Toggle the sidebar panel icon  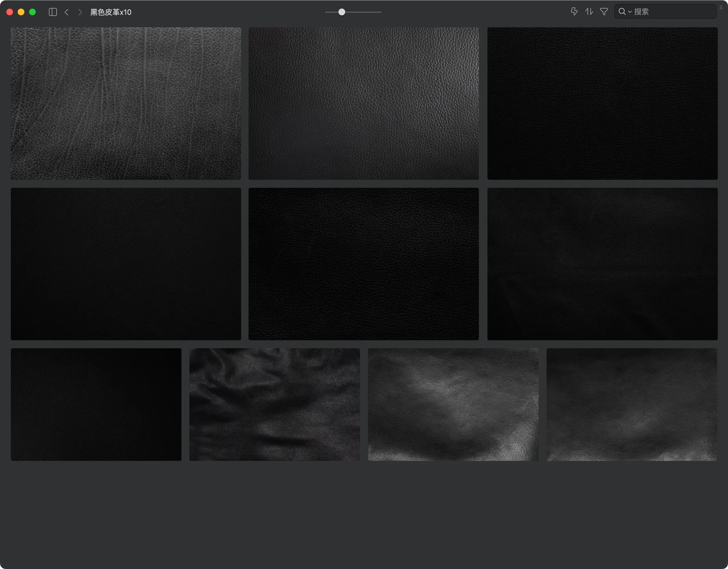[53, 12]
